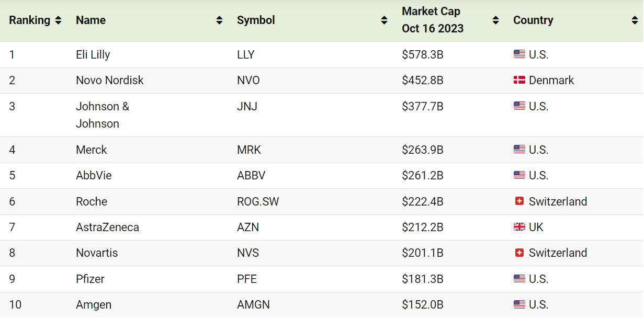Viewport: 644px width, 330px height.
Task: Click the Country header label
Action: [x=533, y=20]
